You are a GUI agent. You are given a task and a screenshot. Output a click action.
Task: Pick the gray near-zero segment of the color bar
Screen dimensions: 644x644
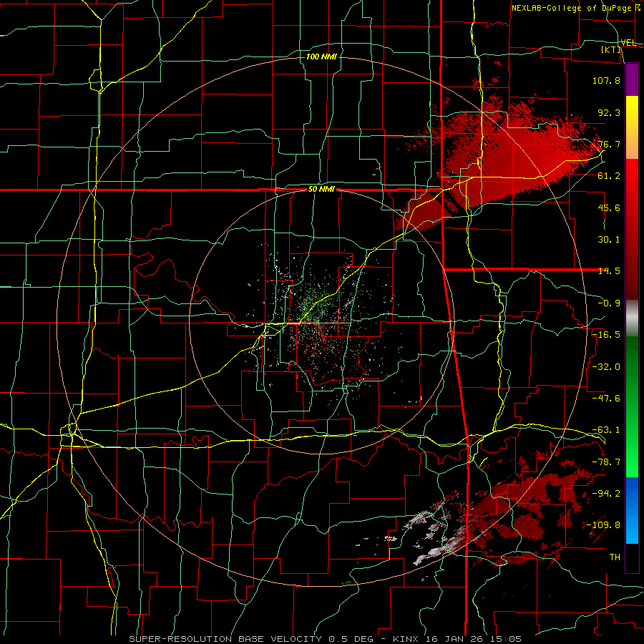(632, 318)
